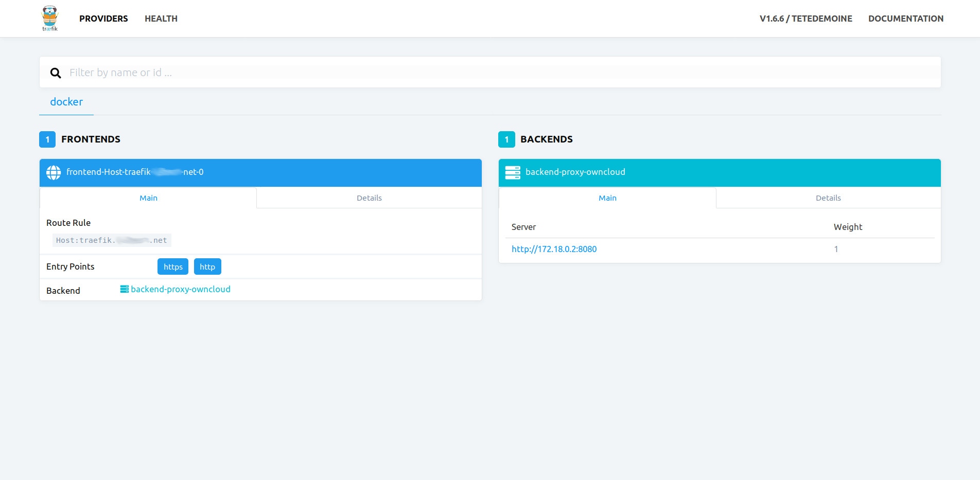This screenshot has width=980, height=480.
Task: Click the Backend row label
Action: (63, 291)
